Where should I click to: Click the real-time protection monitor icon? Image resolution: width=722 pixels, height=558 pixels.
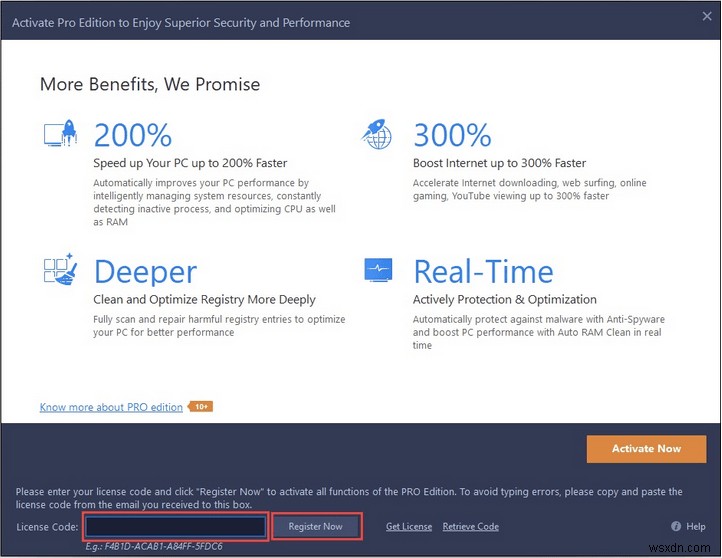coord(378,272)
